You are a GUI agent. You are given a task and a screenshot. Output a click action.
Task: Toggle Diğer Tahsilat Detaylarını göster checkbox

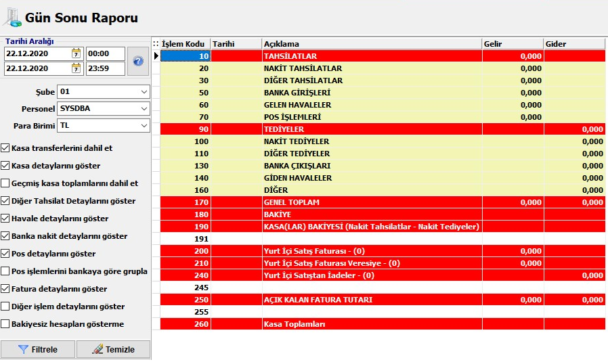coord(5,201)
